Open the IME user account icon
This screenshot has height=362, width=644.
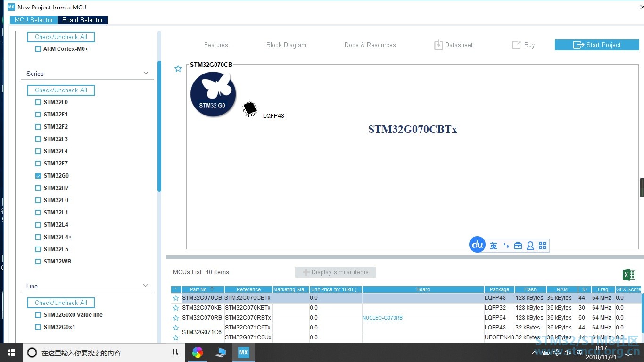[x=530, y=246]
